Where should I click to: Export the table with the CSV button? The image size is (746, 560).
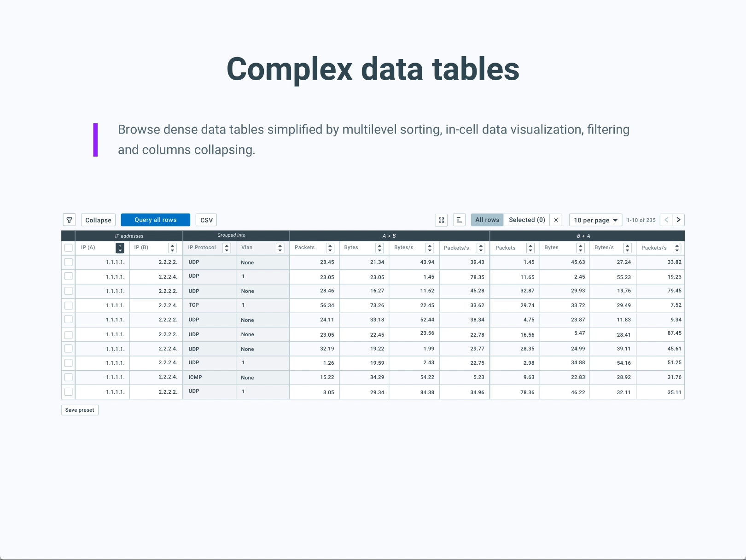pyautogui.click(x=206, y=220)
